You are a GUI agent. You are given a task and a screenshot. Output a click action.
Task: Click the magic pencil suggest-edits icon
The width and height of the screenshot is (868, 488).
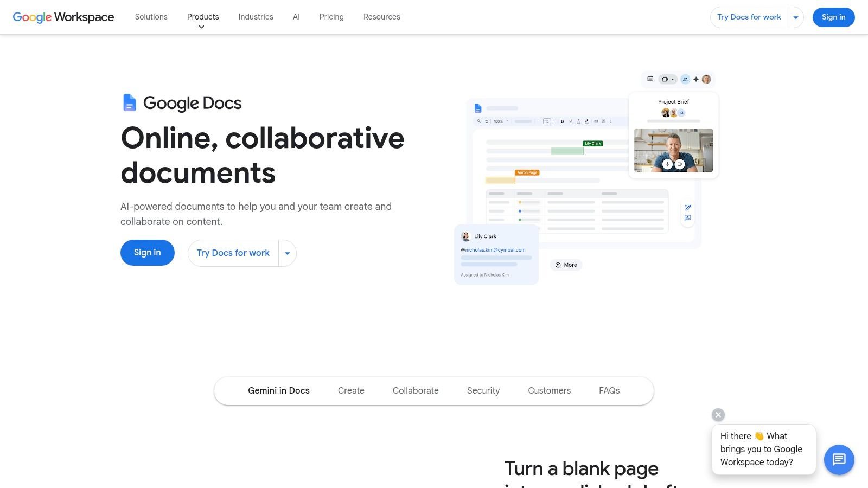pos(688,207)
